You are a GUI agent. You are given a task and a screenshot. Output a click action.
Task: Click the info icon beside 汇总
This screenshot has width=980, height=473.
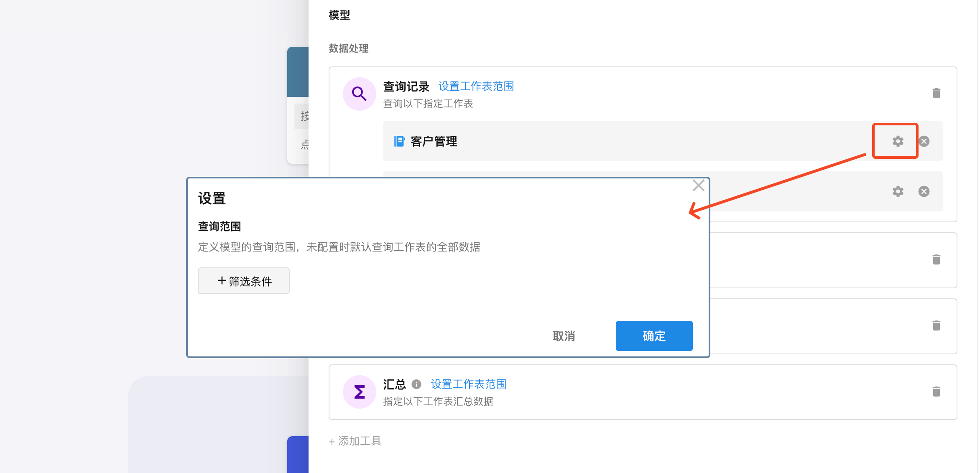click(416, 384)
